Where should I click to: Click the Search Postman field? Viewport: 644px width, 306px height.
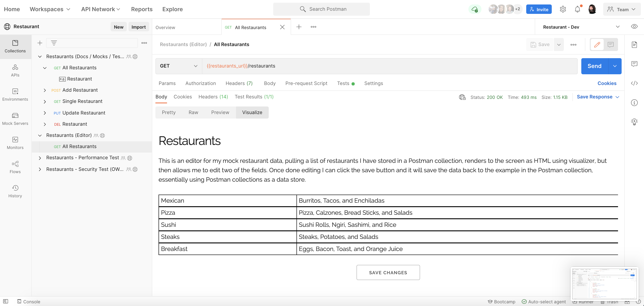click(321, 9)
